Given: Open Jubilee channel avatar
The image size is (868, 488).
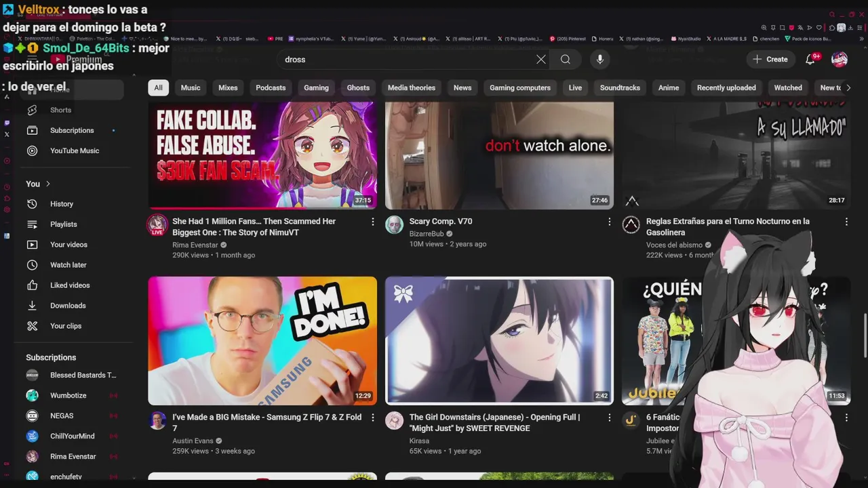Looking at the screenshot, I should 631,421.
